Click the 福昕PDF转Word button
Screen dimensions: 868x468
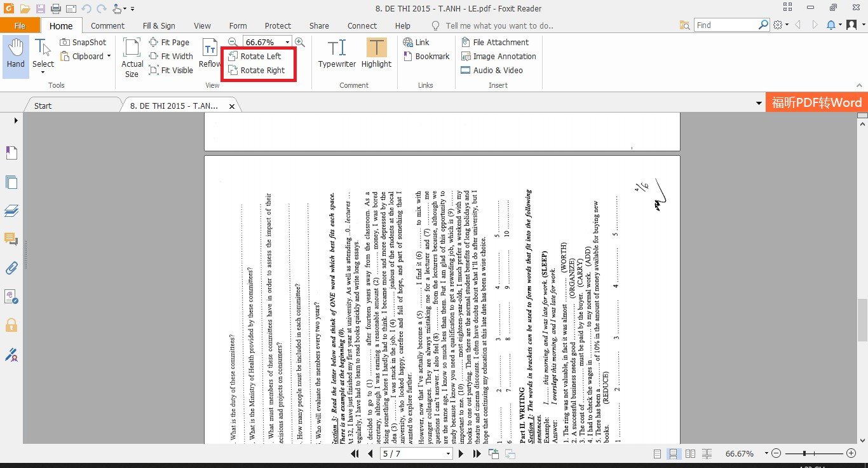point(817,102)
